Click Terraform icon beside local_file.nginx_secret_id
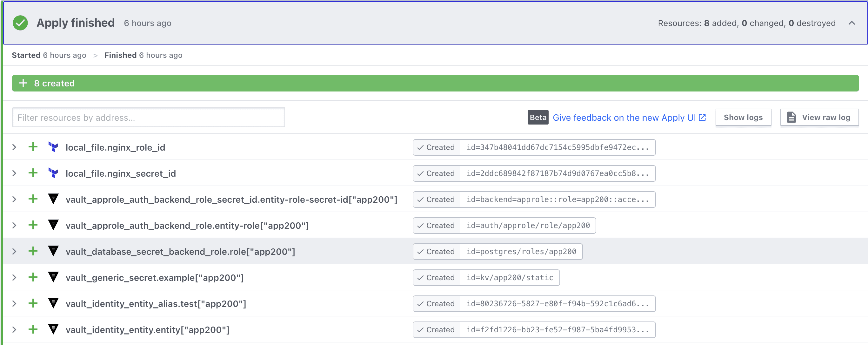This screenshot has height=345, width=868. click(53, 173)
